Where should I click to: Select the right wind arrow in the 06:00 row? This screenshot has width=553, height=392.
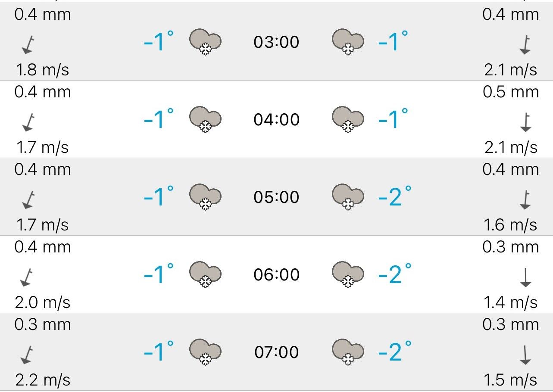pyautogui.click(x=525, y=277)
